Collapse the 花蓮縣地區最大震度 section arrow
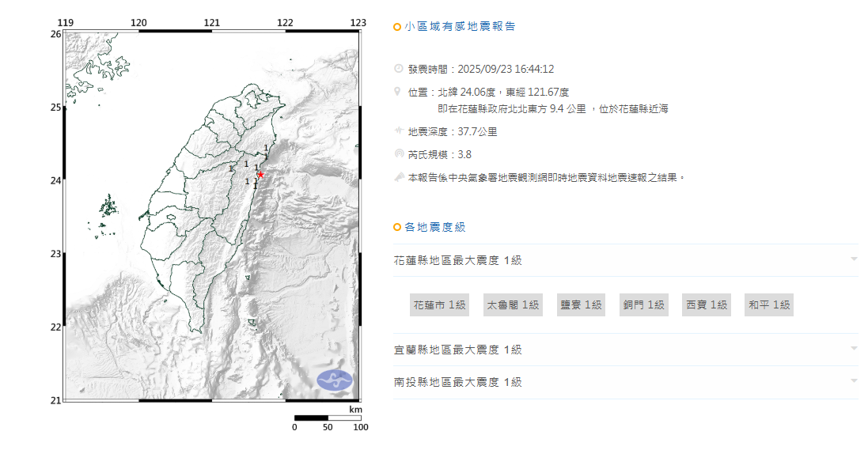Screen dimensions: 868x450 pyautogui.click(x=854, y=259)
